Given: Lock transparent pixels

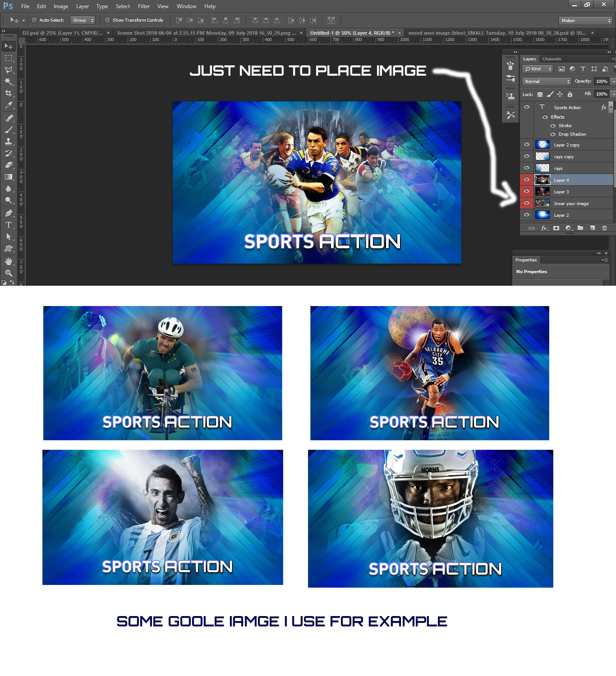Looking at the screenshot, I should [540, 94].
